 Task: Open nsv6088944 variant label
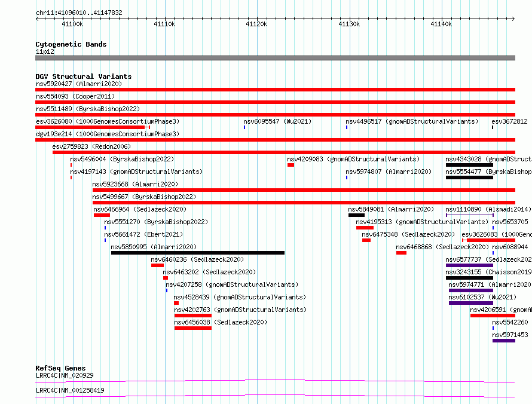pyautogui.click(x=510, y=247)
